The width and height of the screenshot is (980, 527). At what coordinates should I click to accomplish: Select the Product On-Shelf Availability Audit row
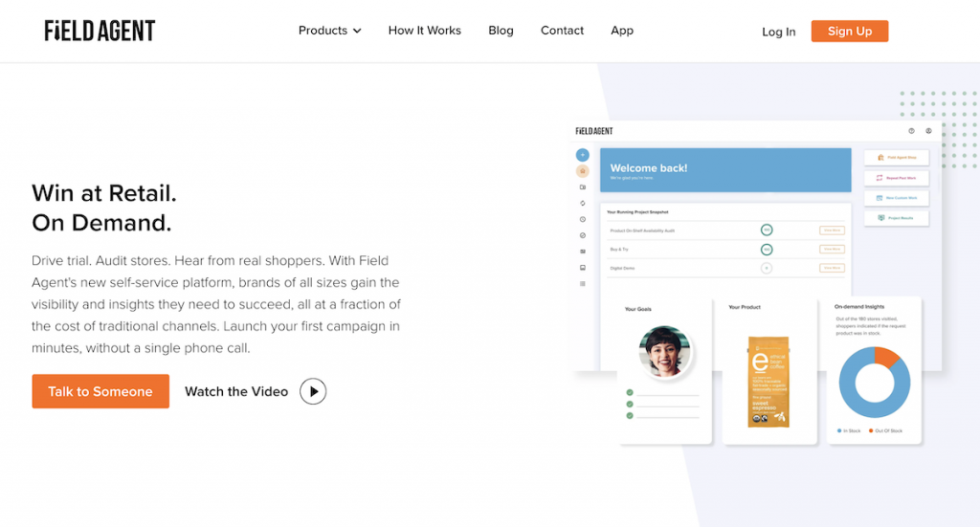pos(725,231)
